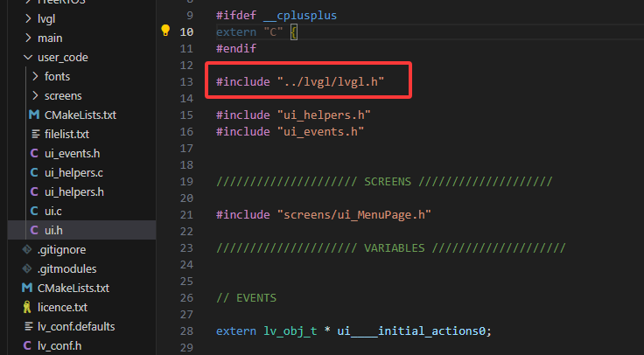Image resolution: width=644 pixels, height=355 pixels.
Task: Click the C icon beside ui_helpers.c
Action: [34, 172]
